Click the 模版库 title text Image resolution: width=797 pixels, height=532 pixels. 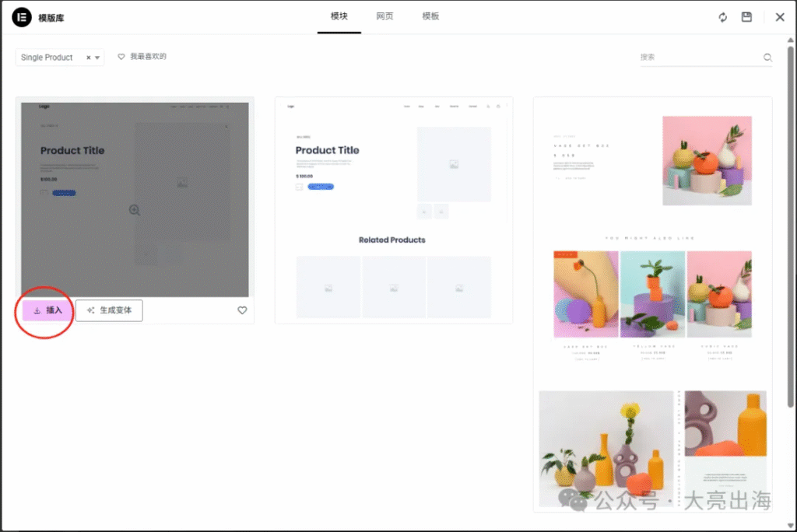click(x=51, y=18)
